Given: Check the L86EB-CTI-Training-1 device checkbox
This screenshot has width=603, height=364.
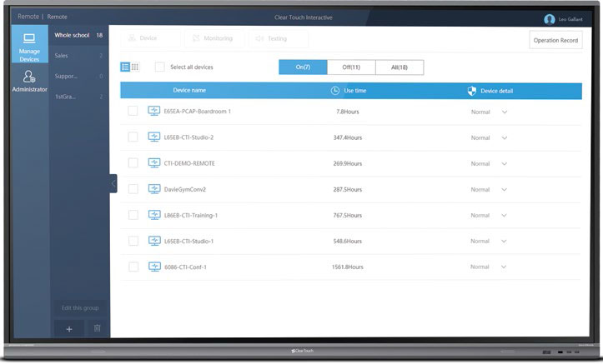Looking at the screenshot, I should pos(133,215).
